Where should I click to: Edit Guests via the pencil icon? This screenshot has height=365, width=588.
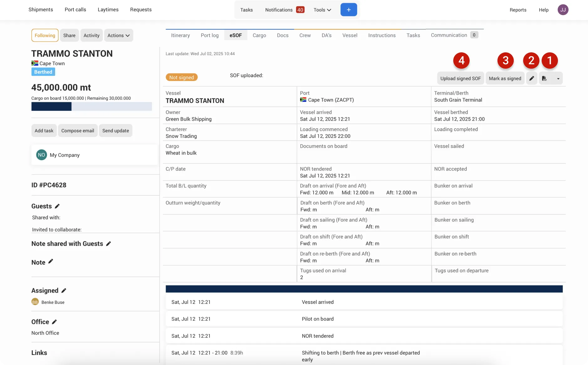[x=57, y=206]
